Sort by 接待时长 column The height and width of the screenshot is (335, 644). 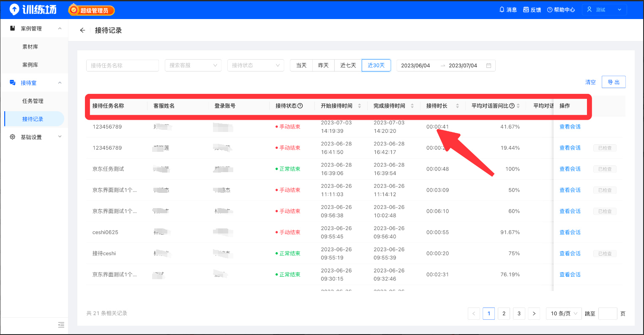click(457, 106)
